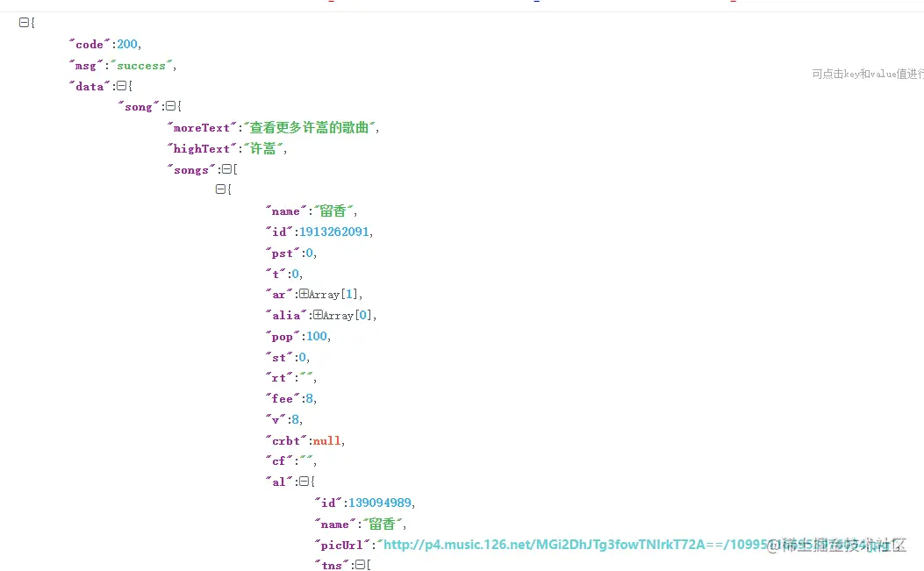This screenshot has height=571, width=924.
Task: Click the "rt" key
Action: [279, 378]
